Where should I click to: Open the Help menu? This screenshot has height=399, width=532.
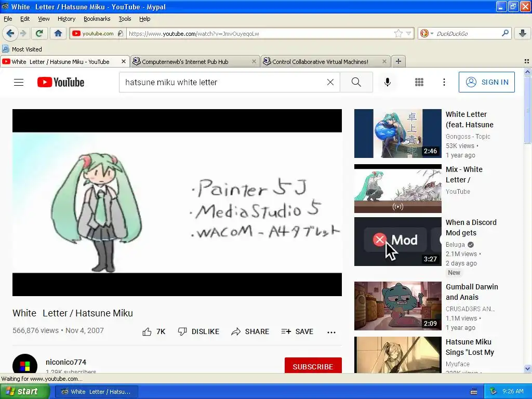(x=145, y=19)
